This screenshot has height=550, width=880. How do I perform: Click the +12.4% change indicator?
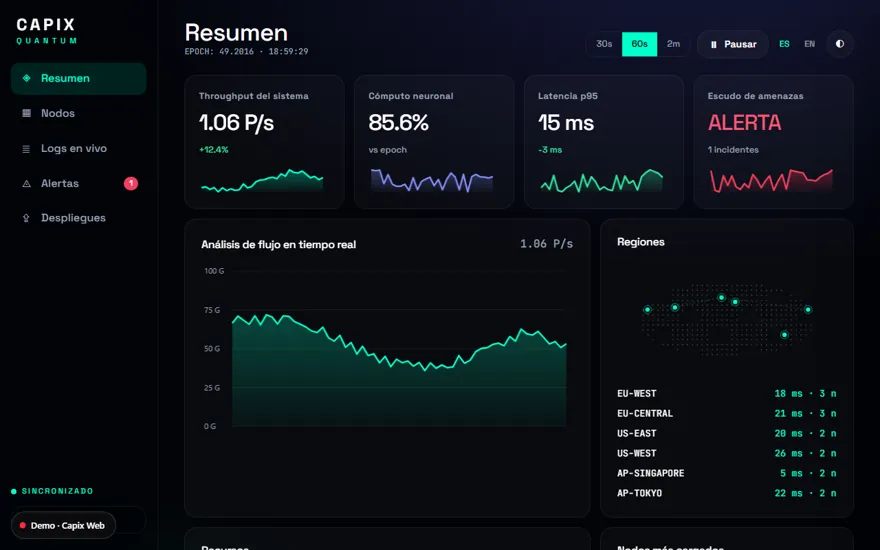click(214, 150)
